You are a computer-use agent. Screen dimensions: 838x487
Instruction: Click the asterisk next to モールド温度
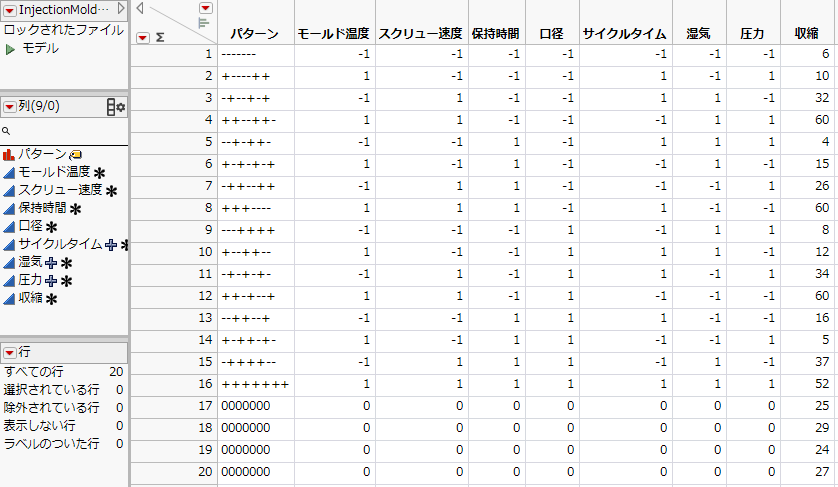99,173
